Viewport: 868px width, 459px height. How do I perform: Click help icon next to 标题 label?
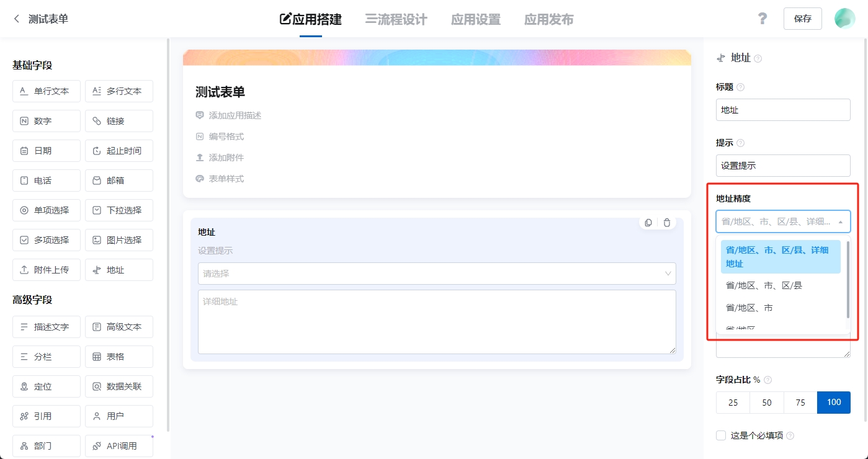point(740,87)
